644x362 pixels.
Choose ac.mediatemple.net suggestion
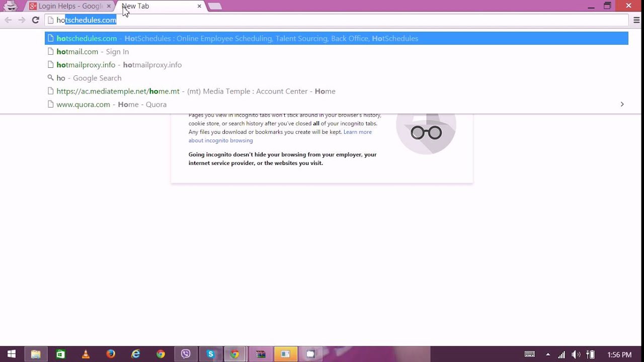(x=336, y=91)
